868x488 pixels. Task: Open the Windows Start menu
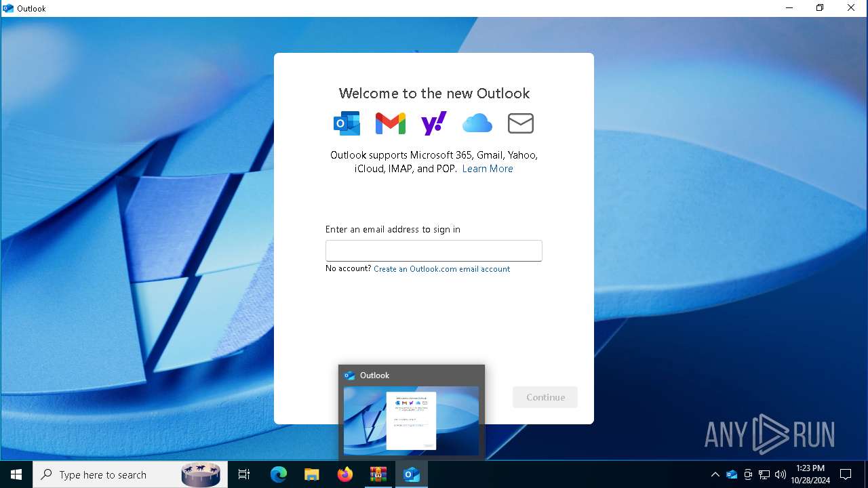[x=16, y=474]
